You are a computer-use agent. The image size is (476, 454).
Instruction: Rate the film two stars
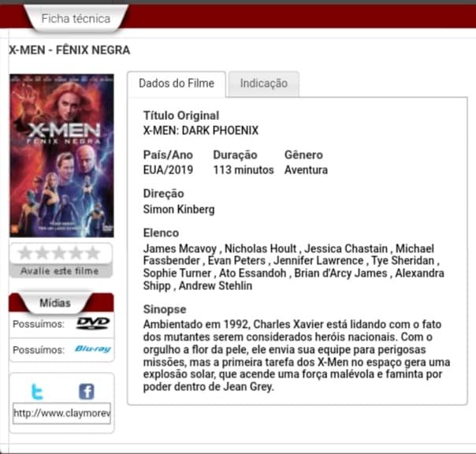coord(43,253)
